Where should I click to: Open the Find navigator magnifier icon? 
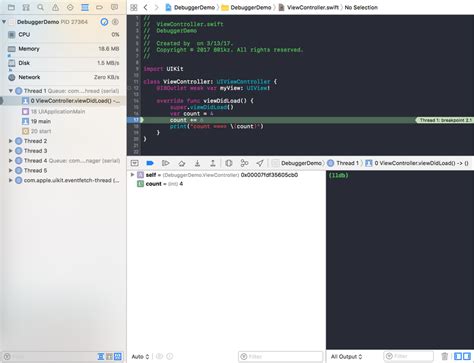coord(41,7)
